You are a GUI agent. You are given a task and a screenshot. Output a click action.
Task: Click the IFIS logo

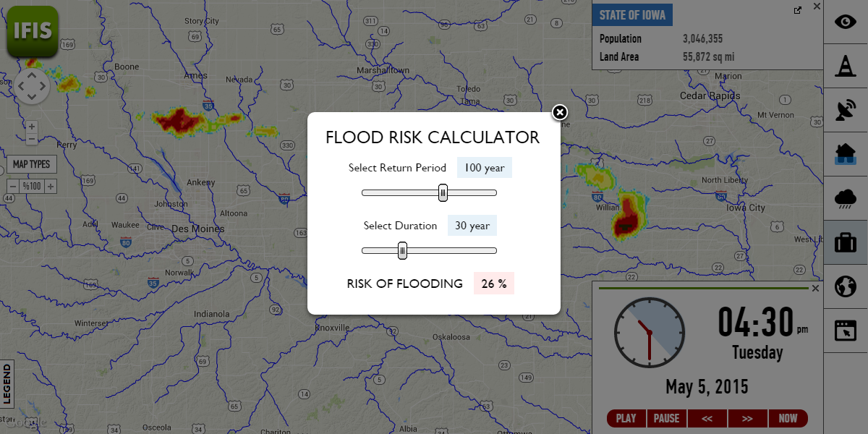(32, 32)
